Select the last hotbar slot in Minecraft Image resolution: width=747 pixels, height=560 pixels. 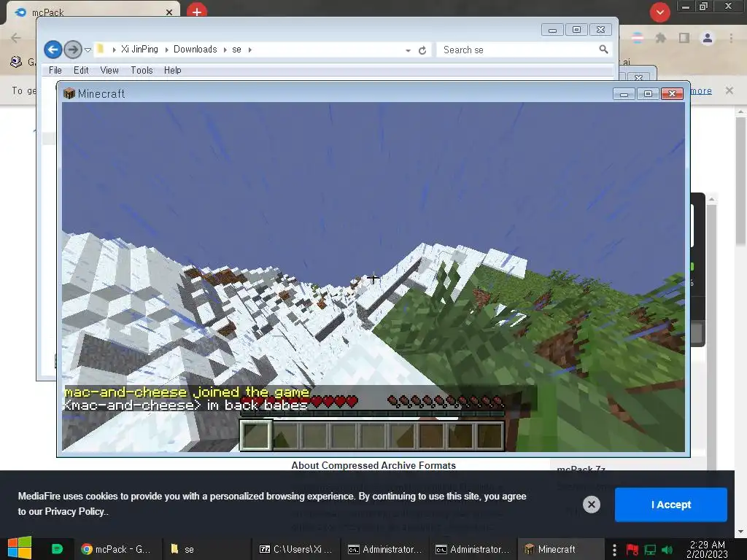(x=489, y=435)
